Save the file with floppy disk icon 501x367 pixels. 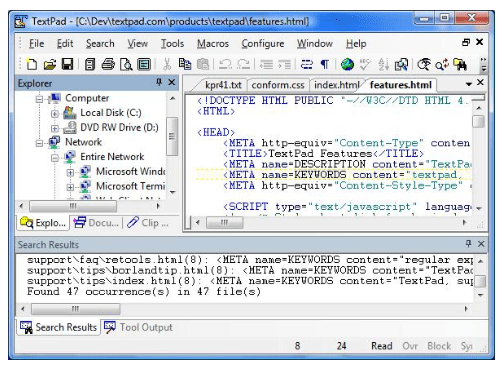68,64
